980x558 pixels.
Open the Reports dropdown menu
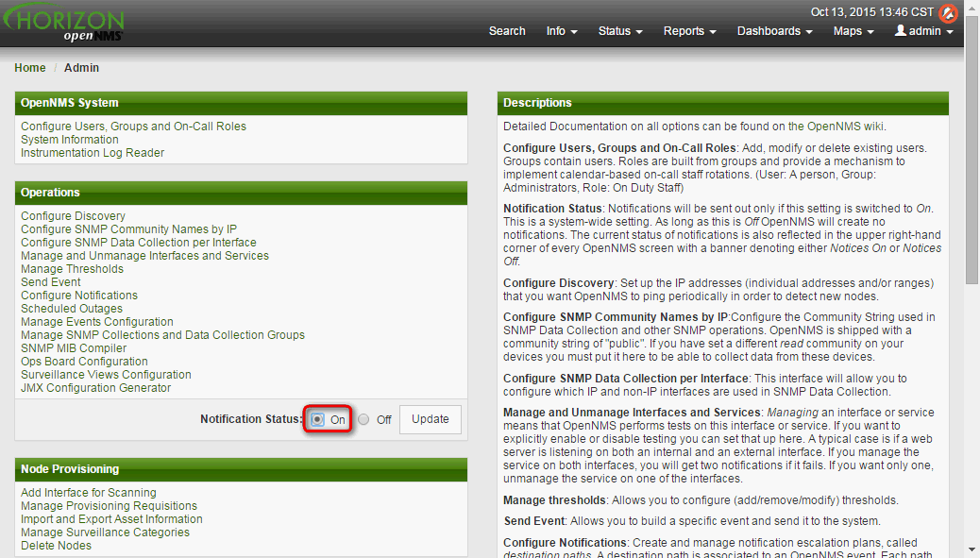(x=690, y=31)
